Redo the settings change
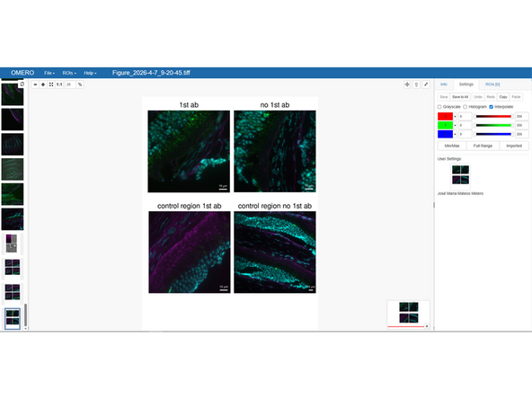This screenshot has width=532, height=399. coord(491,97)
